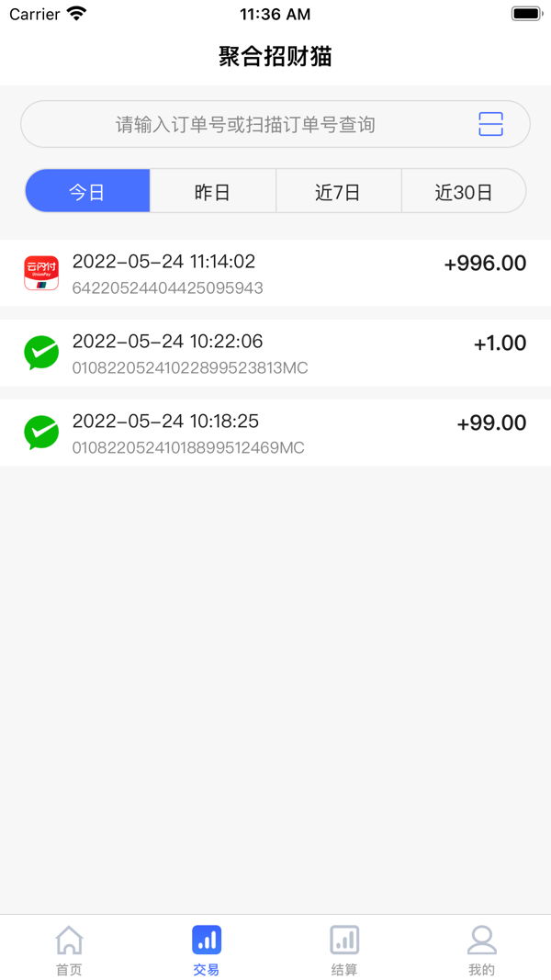This screenshot has width=551, height=980.
Task: Select the 交易 transactions icon
Action: point(207,940)
